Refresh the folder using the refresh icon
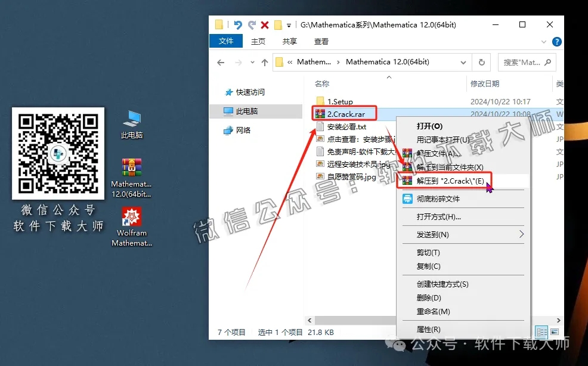Viewport: 588px width, 366px height. coord(481,62)
